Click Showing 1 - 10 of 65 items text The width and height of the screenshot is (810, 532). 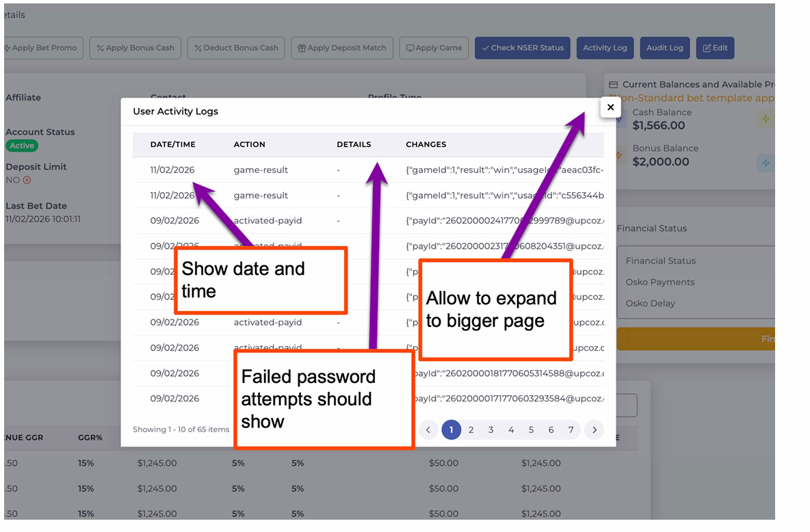pyautogui.click(x=181, y=429)
